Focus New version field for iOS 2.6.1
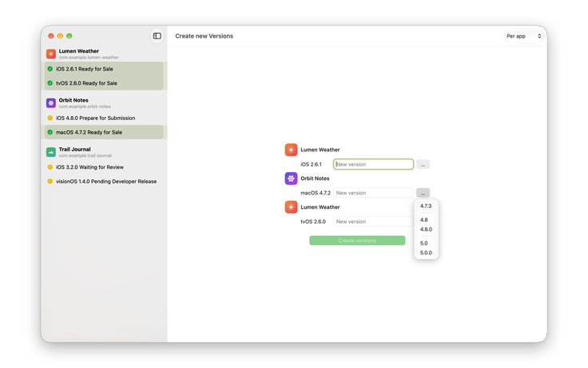 (x=374, y=165)
